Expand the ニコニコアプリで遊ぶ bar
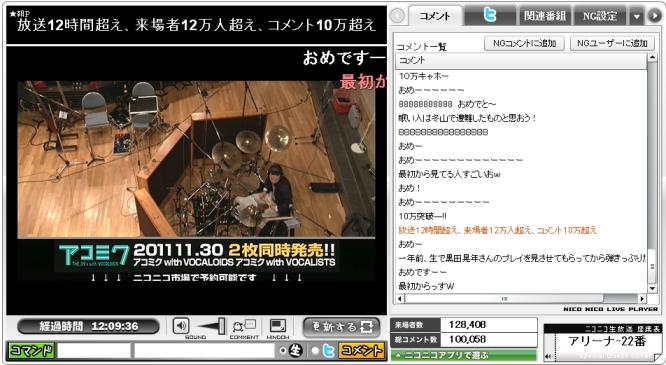 coord(463,355)
